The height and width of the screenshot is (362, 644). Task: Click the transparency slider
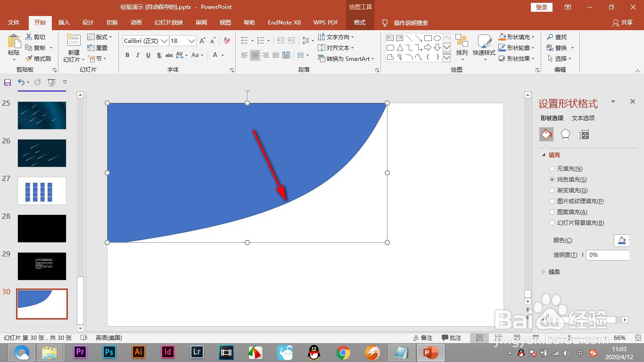[583, 255]
